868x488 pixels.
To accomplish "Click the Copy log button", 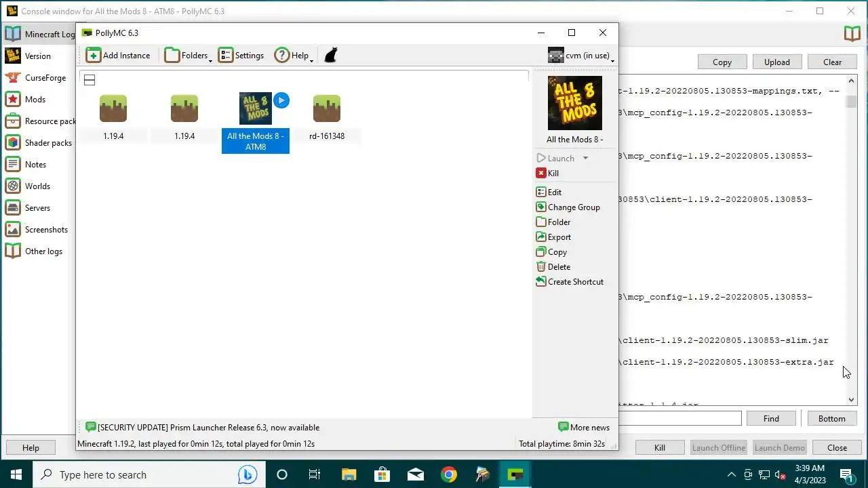I will [x=722, y=62].
